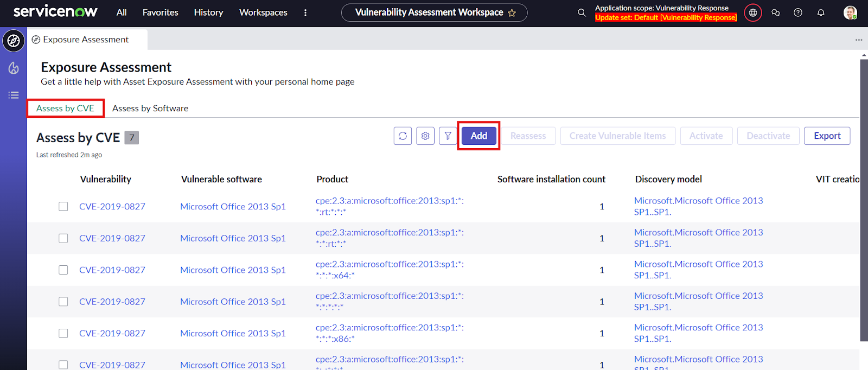868x370 pixels.
Task: Open Microsoft Office 2013 Sp1 in x64 row
Action: point(233,270)
